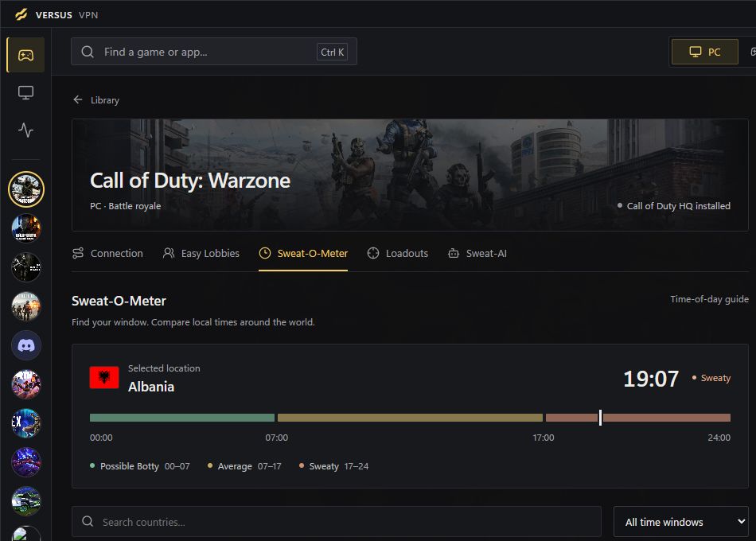
Task: Click the current time marker on timeline
Action: point(600,418)
